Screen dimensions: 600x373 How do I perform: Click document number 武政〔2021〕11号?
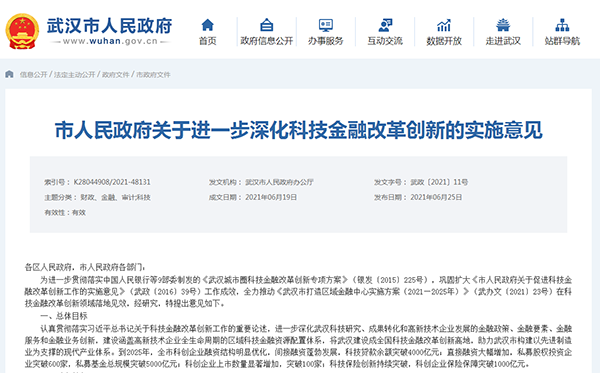pos(439,182)
